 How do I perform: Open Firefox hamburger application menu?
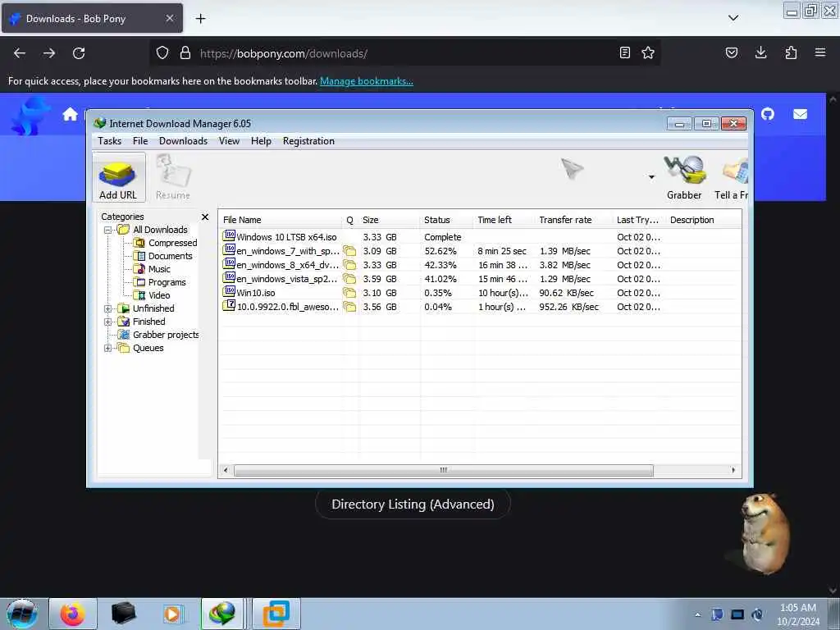pyautogui.click(x=820, y=52)
